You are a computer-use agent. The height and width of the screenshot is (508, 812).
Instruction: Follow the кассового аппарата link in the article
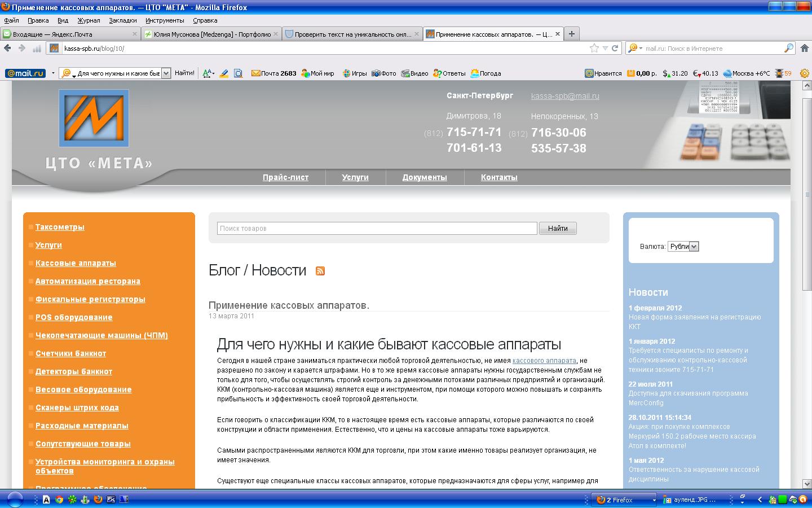(544, 361)
